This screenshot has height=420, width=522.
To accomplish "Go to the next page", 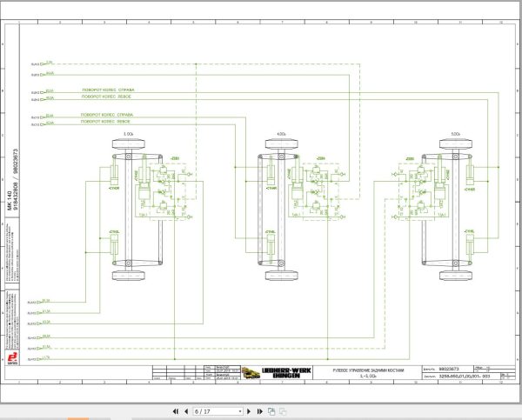I will [x=249, y=411].
